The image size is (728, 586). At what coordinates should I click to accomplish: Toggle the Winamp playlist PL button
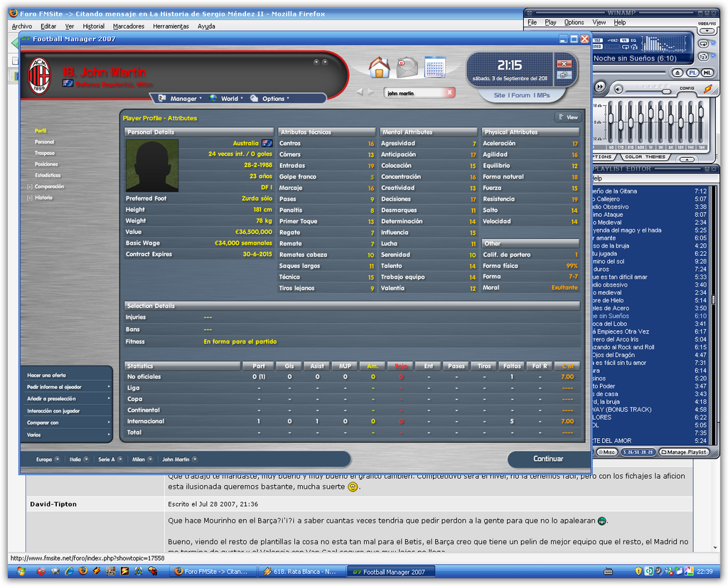(692, 73)
